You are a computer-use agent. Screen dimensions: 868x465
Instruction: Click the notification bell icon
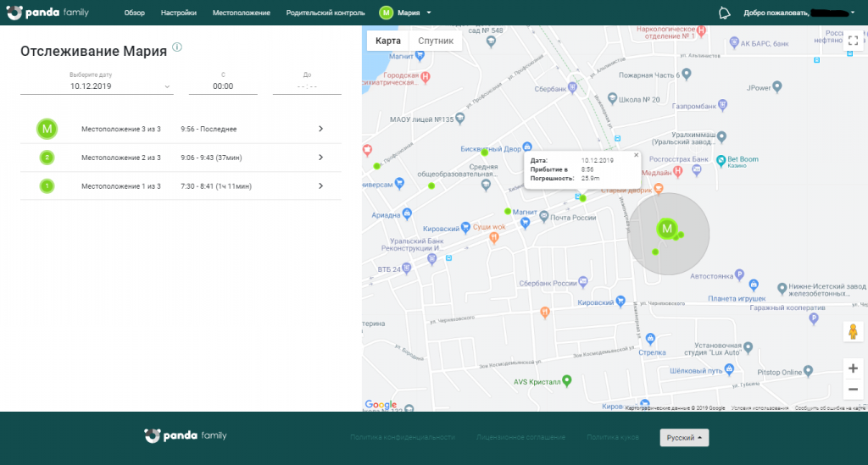tap(724, 13)
